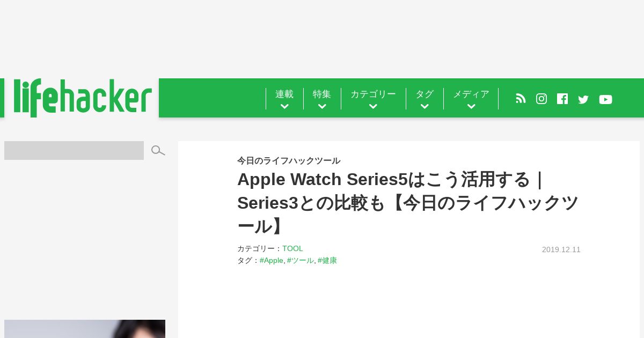
Task: Focus the gray search input field
Action: (x=74, y=150)
